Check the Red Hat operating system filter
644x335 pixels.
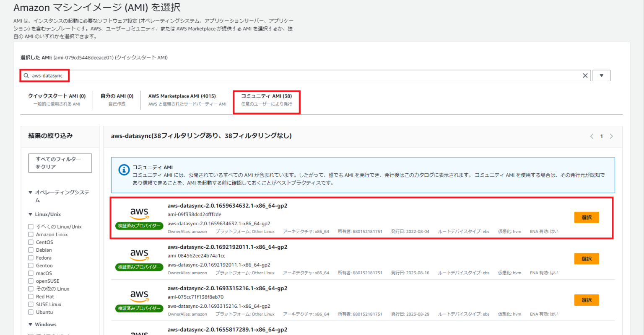(x=30, y=296)
